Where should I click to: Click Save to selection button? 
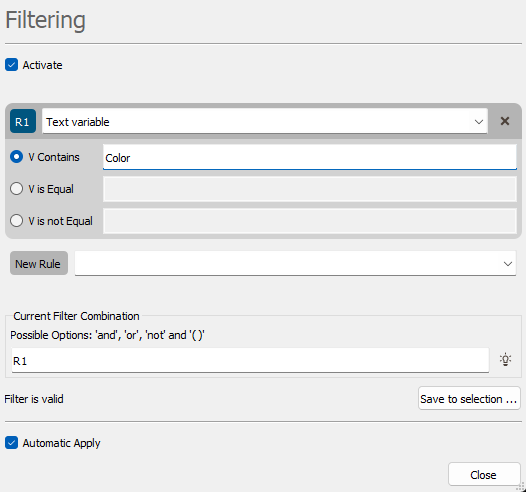coord(469,398)
